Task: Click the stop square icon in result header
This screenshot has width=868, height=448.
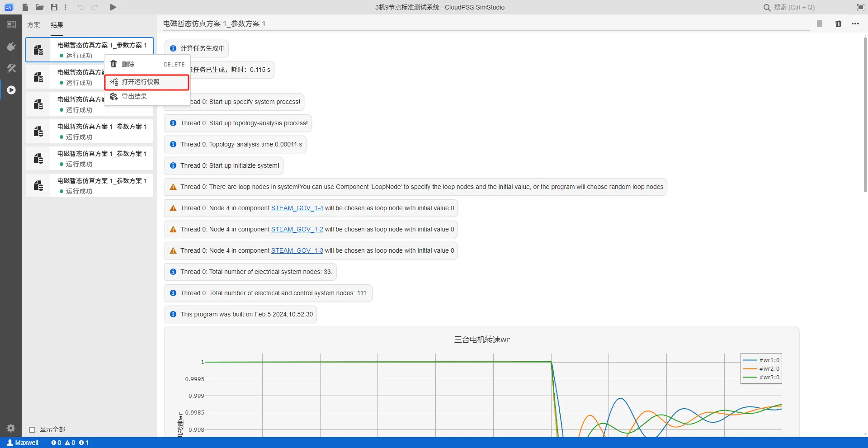Action: [819, 24]
